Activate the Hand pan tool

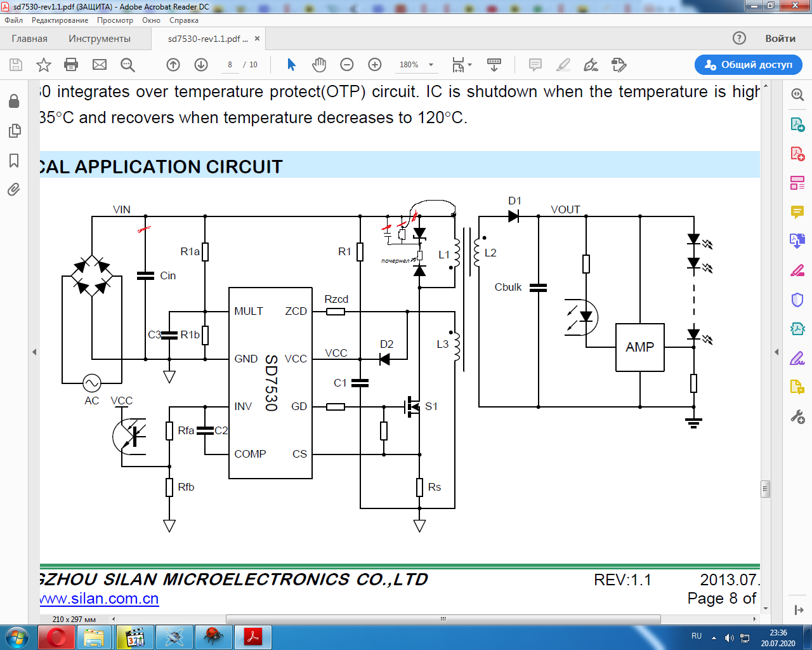(319, 65)
